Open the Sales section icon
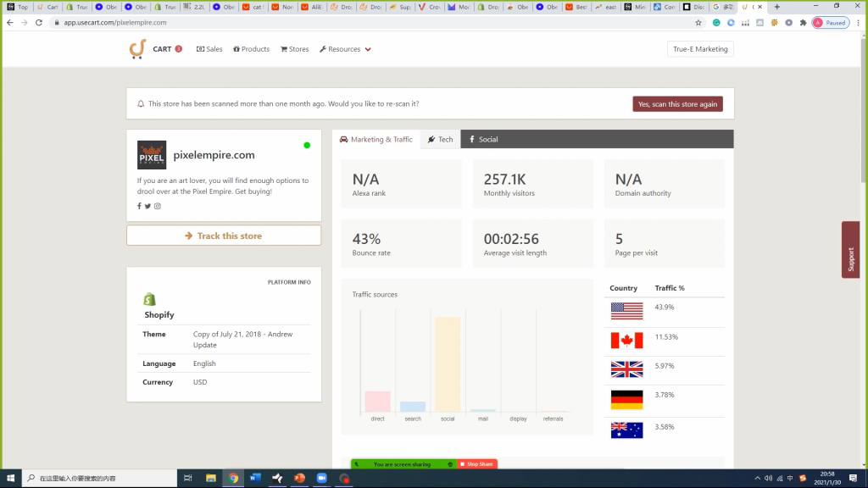This screenshot has width=868, height=488. tap(200, 49)
